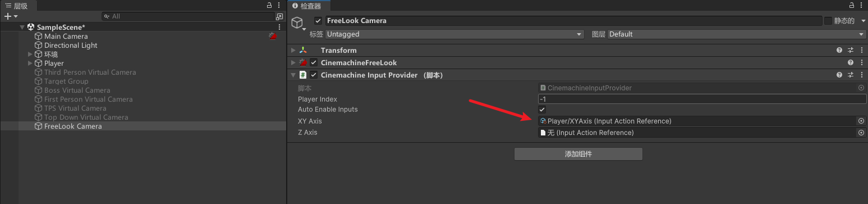Click the XY Axis object picker circle

coord(861,121)
